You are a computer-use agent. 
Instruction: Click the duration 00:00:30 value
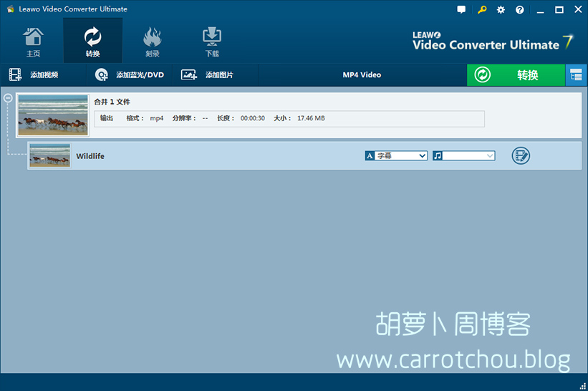pos(252,118)
